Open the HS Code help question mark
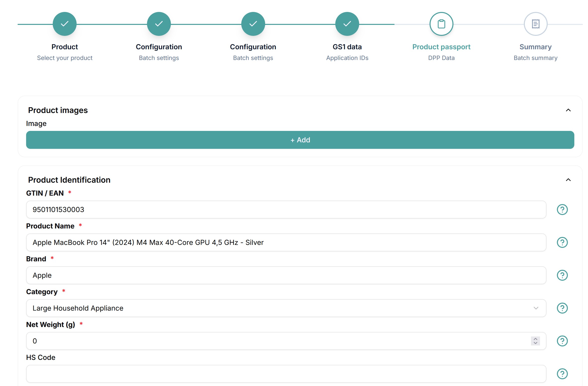Screen dimensions: 588x386 [562, 374]
